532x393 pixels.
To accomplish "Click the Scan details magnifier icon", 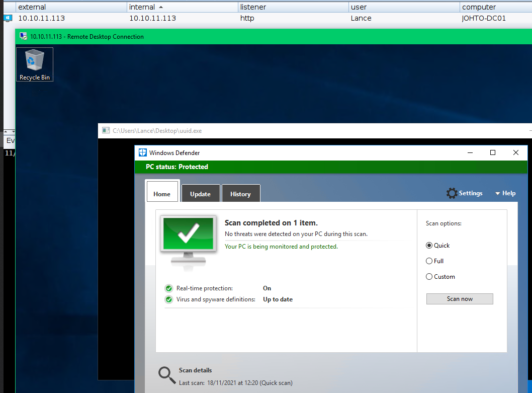I will 167,375.
